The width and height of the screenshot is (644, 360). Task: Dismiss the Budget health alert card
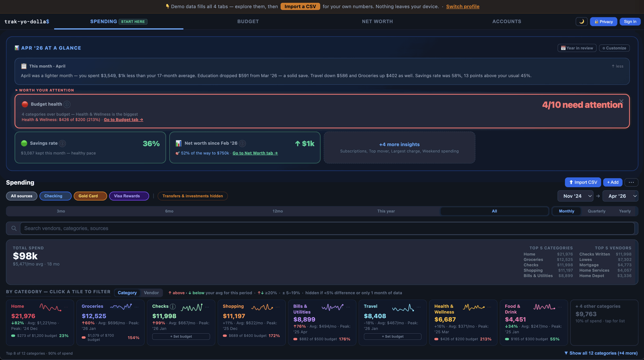click(x=621, y=101)
